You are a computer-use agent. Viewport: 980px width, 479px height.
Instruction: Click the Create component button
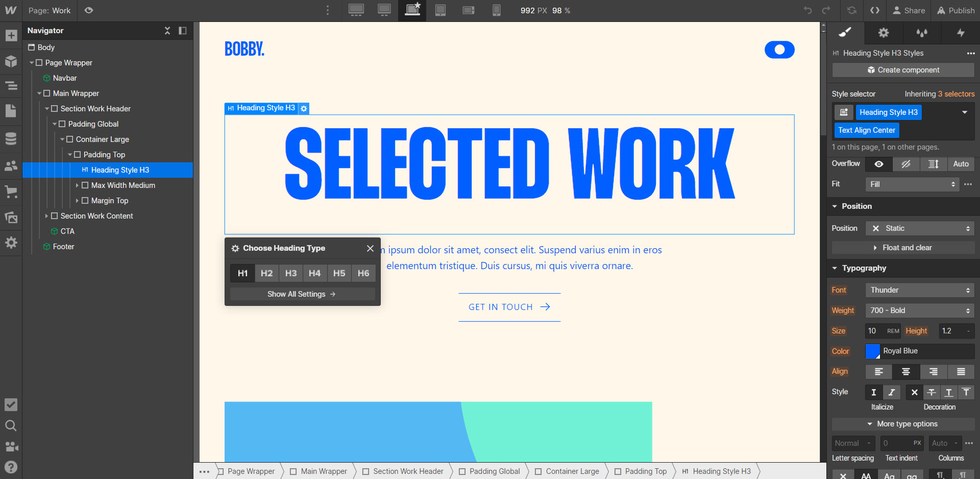pos(902,69)
